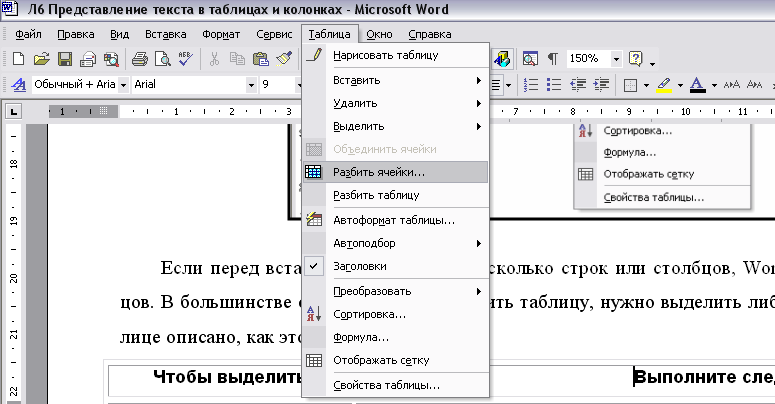The height and width of the screenshot is (404, 775).
Task: Open the font color dropdown arrow
Action: click(714, 85)
